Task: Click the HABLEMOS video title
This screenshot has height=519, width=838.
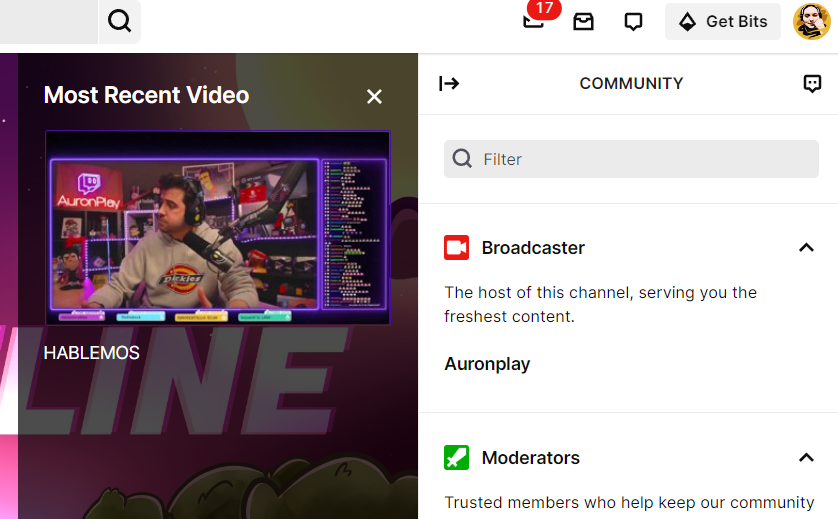Action: click(91, 353)
